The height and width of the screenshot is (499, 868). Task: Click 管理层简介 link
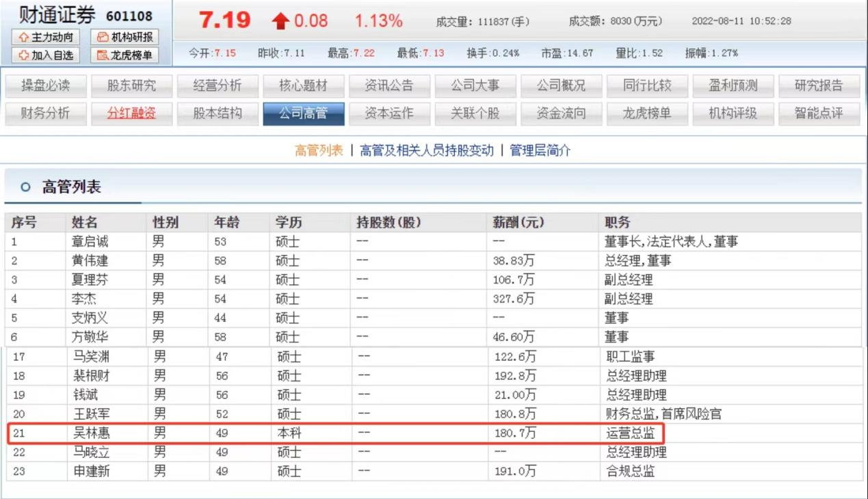pyautogui.click(x=540, y=150)
